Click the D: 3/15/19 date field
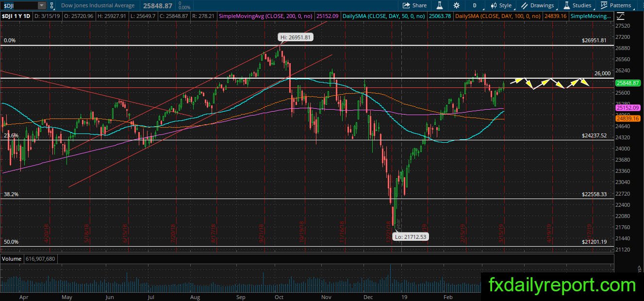Screen dimensions: 644x301 [x=49, y=16]
